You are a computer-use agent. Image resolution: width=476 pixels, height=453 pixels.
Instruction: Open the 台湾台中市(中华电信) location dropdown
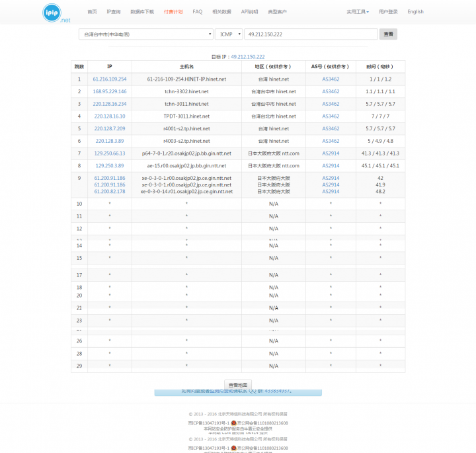[x=146, y=34]
